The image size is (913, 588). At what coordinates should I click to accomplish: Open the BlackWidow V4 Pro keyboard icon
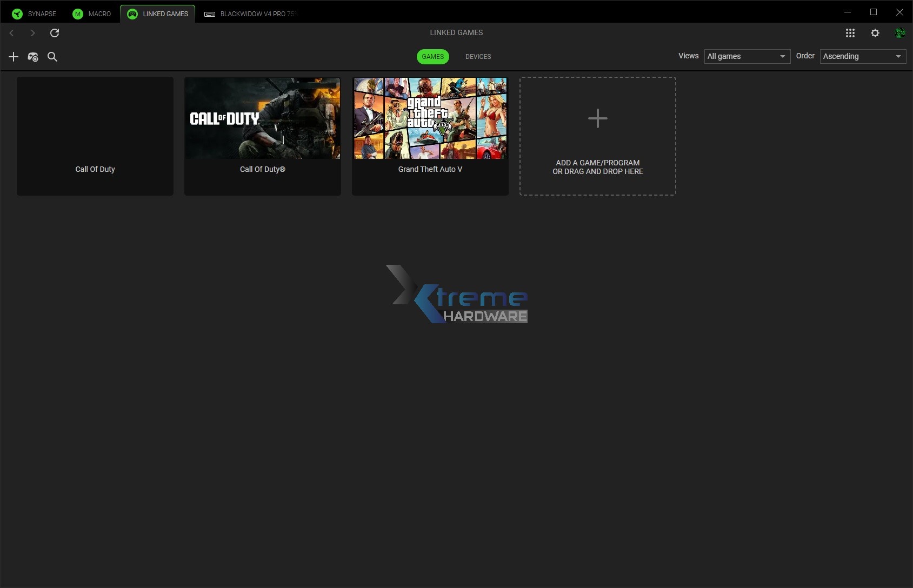(210, 14)
